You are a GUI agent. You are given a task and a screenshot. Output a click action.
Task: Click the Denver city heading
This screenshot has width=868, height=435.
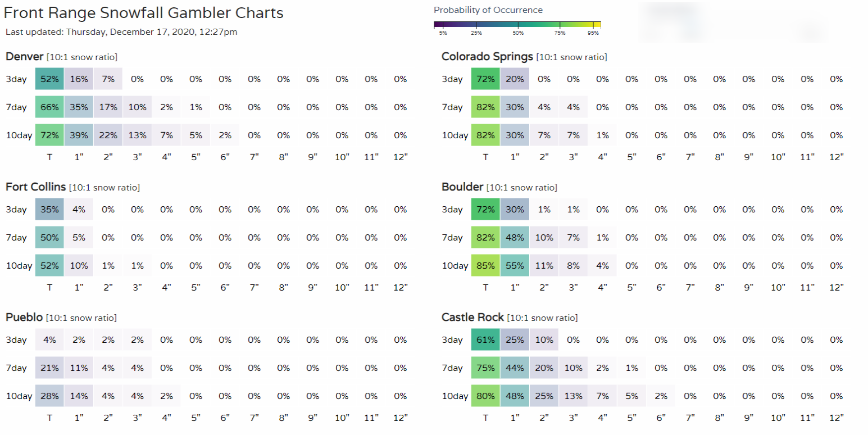pyautogui.click(x=24, y=57)
